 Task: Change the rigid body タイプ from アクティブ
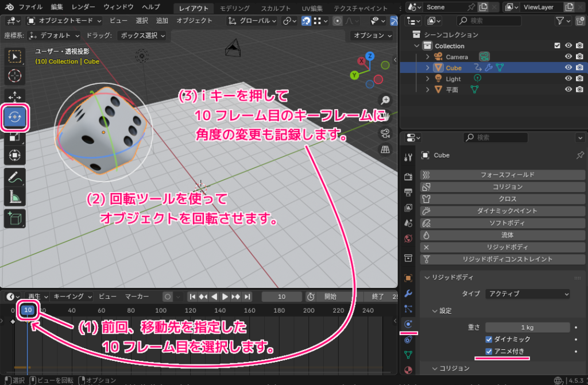tap(527, 294)
